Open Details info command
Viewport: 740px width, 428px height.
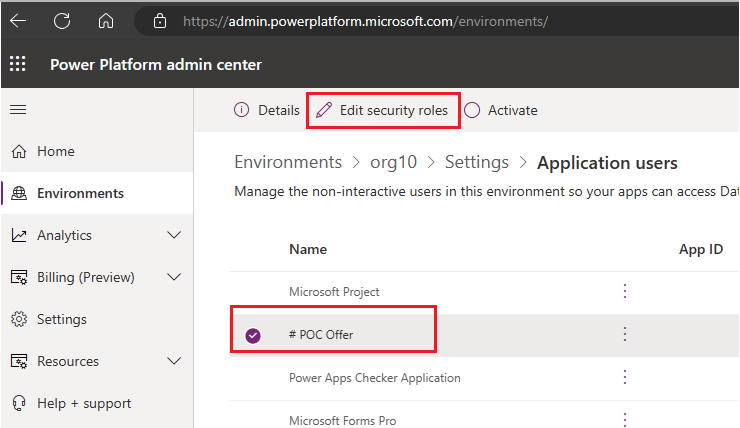267,110
